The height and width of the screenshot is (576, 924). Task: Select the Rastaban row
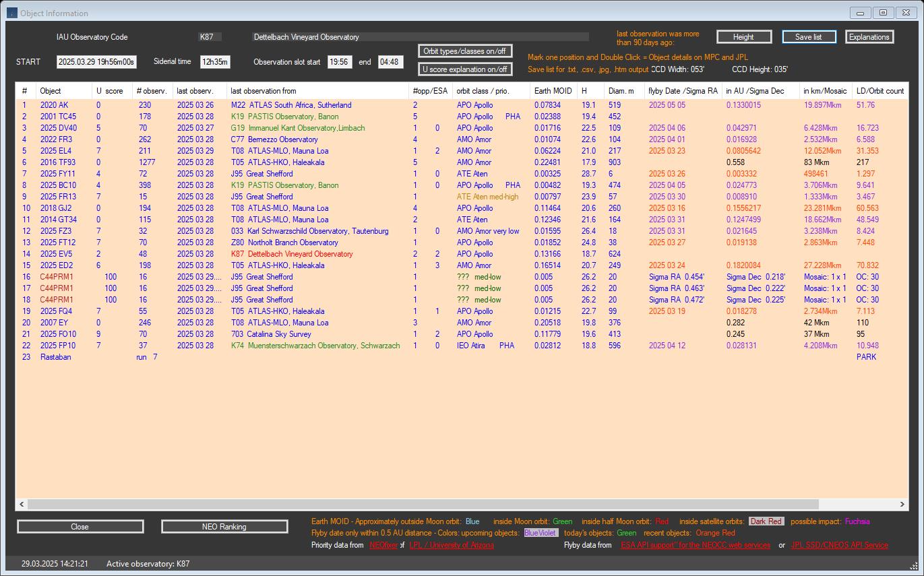[x=462, y=357]
